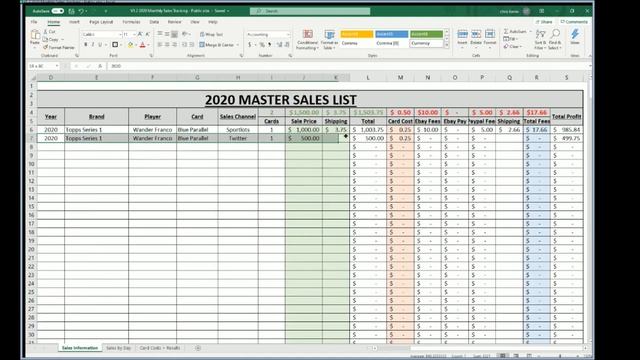This screenshot has width=640, height=360.
Task: Expand the cell styles gallery
Action: pyautogui.click(x=446, y=45)
